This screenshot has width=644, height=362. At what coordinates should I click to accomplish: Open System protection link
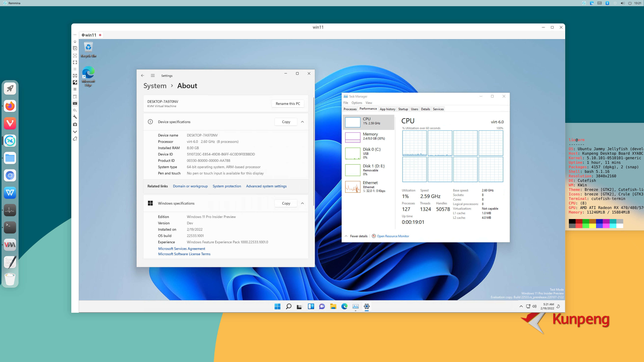click(227, 186)
